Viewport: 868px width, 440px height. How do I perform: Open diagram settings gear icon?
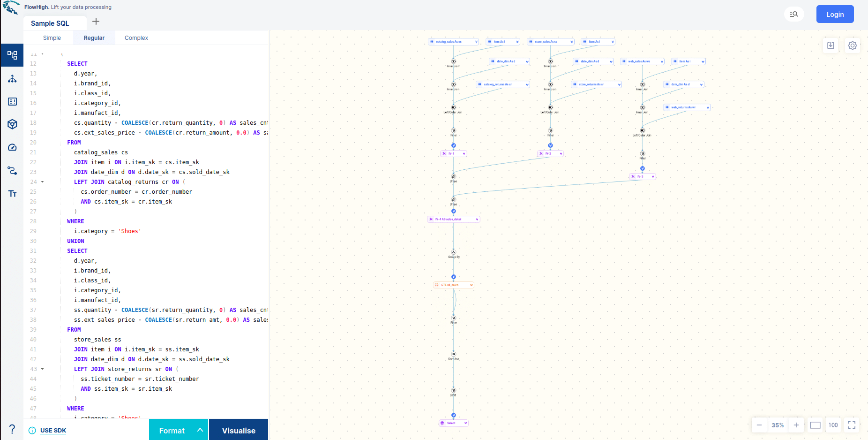click(853, 46)
